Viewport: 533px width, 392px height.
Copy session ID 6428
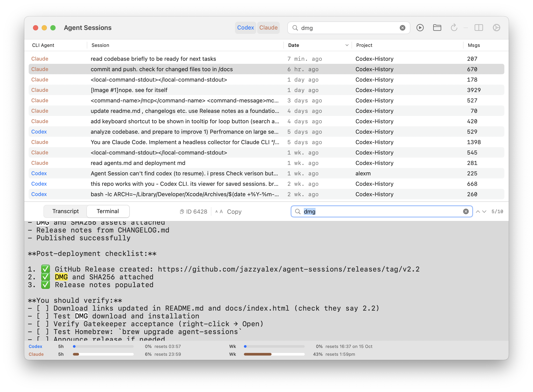point(194,211)
